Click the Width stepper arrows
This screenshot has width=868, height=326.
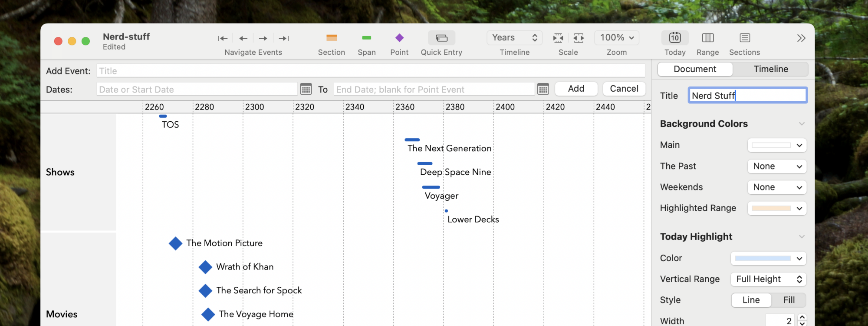(802, 321)
